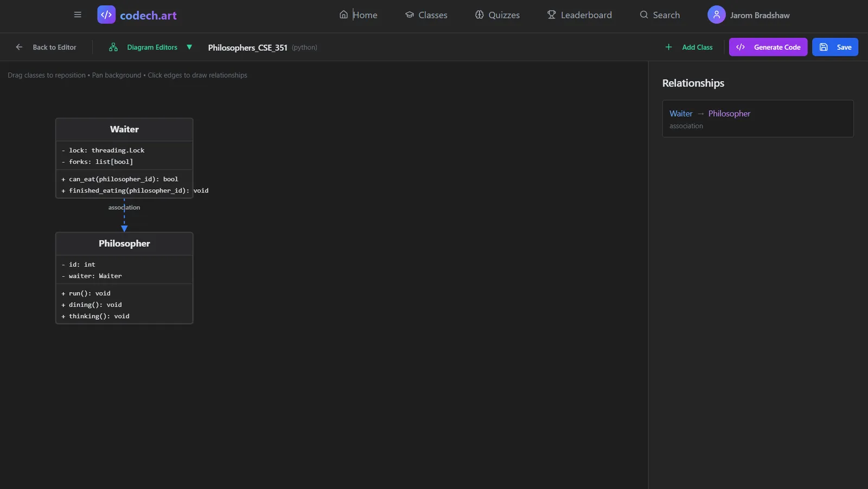Click the finished_eating(philosopher_id) method
Screen dimensions: 868x489
[135, 190]
